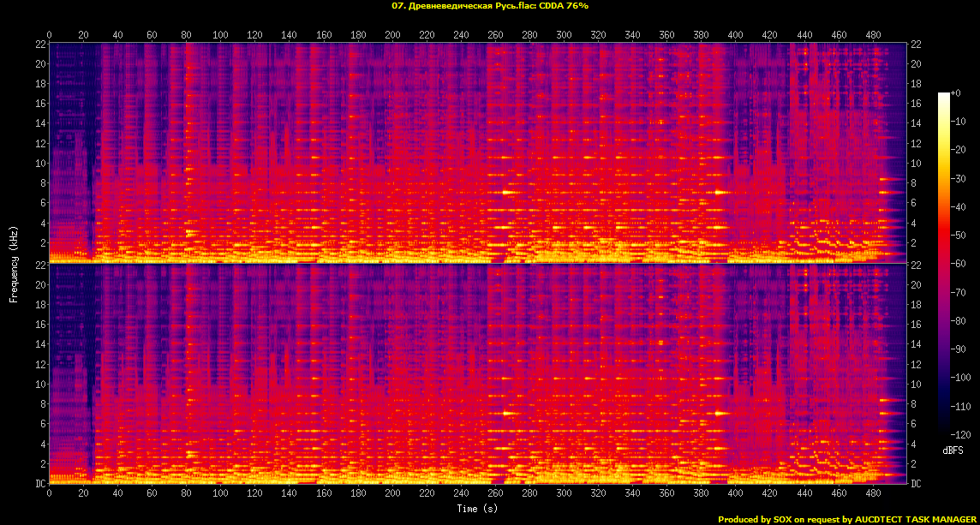Screen dimensions: 980x525
Task: Click the -120 value on the dBFS scale
Action: 964,435
